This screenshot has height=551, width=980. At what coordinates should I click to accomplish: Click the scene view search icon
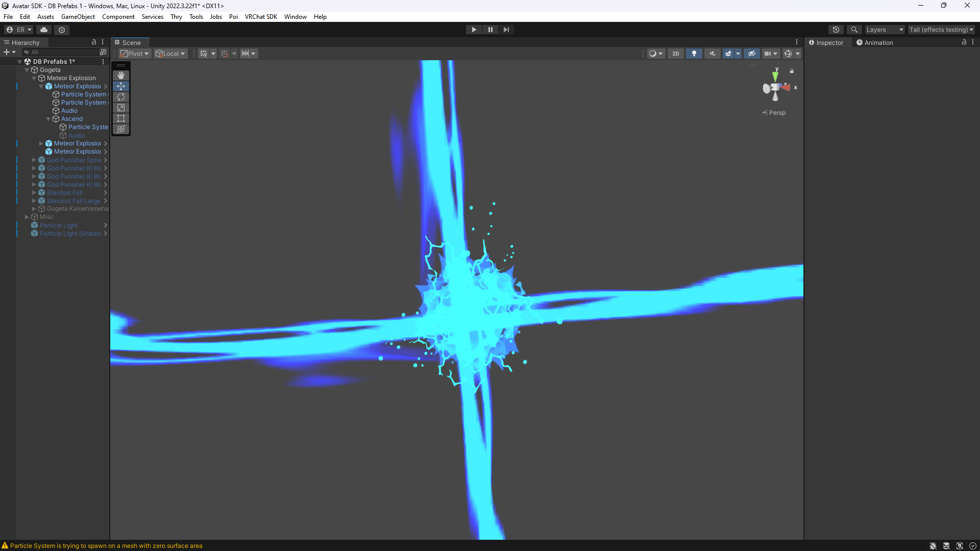pyautogui.click(x=854, y=30)
